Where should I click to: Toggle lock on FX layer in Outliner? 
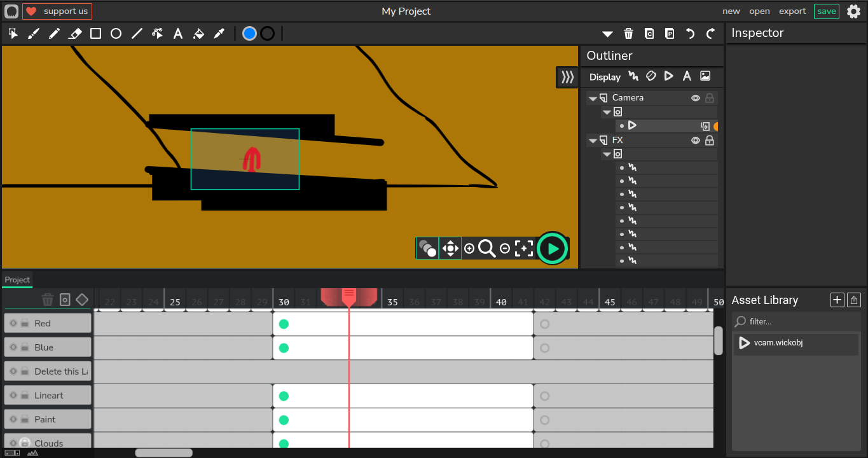[x=710, y=141]
